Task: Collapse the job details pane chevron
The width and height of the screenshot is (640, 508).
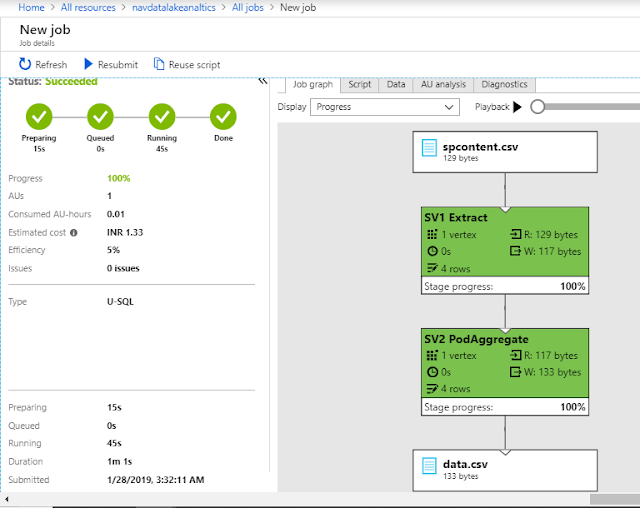Action: [263, 81]
